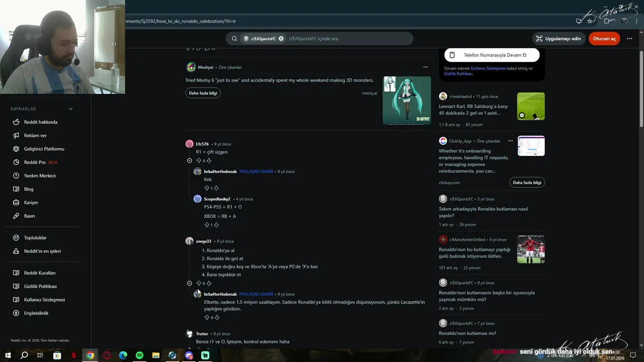Upvote brbafterthebreak's Kek reply
644x362 pixels.
pyautogui.click(x=207, y=188)
